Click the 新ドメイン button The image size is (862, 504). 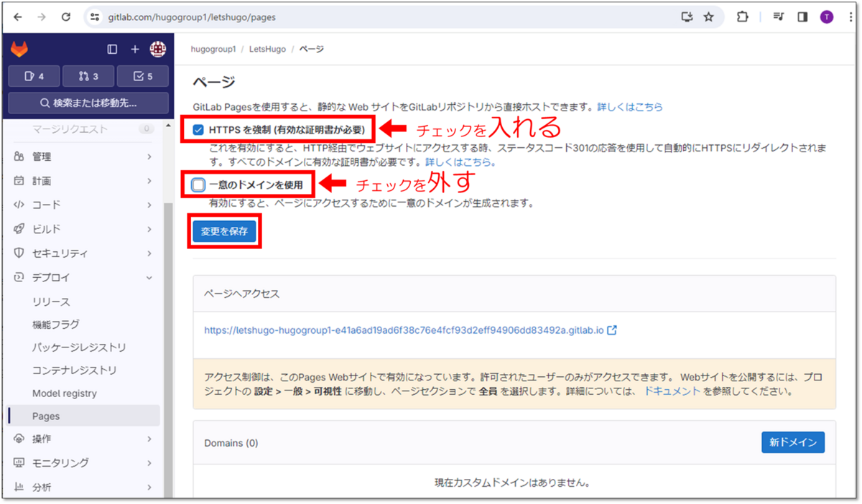point(793,442)
